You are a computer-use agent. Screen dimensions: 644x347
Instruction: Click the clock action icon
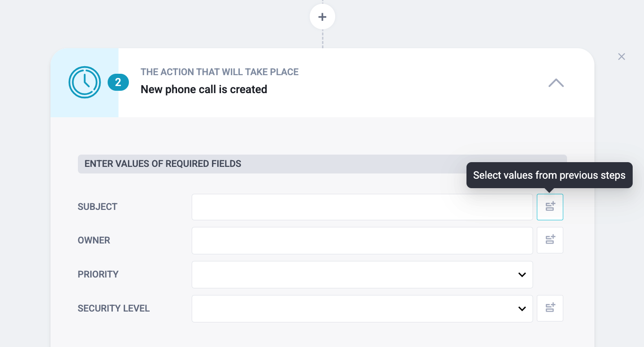tap(85, 82)
